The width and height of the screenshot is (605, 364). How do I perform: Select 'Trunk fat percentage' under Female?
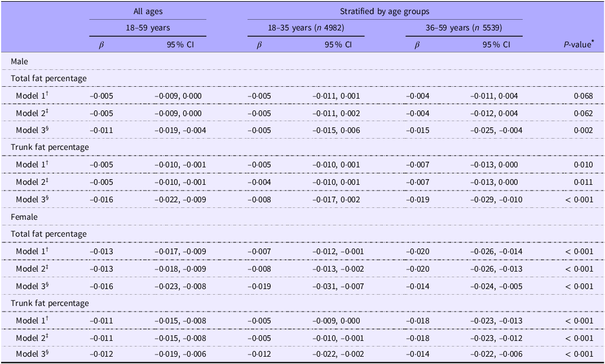[x=50, y=303]
